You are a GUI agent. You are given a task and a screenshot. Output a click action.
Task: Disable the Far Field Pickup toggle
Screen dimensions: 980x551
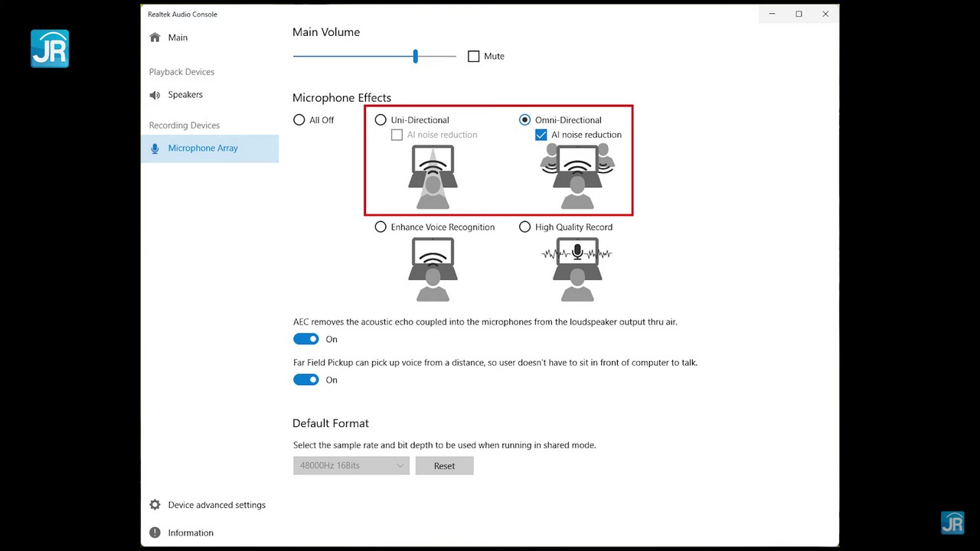tap(305, 380)
